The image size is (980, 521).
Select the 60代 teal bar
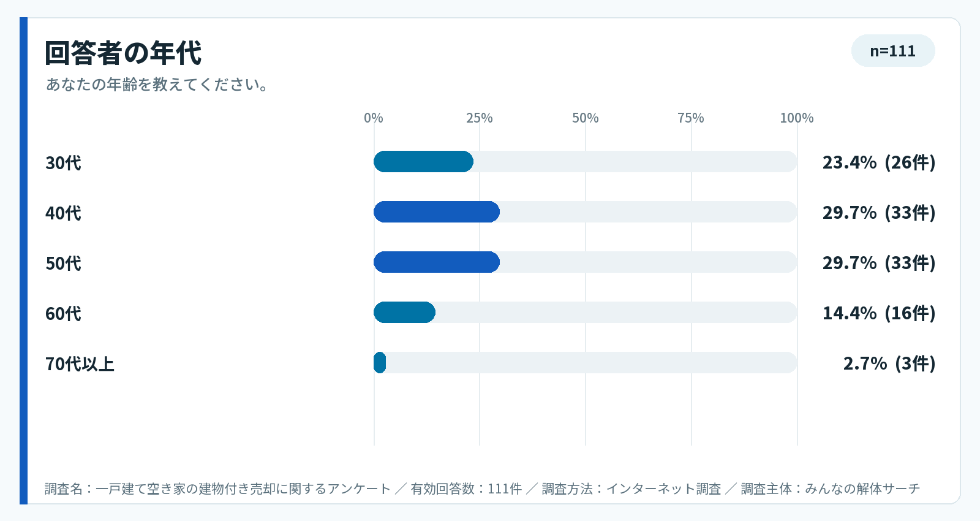(404, 313)
